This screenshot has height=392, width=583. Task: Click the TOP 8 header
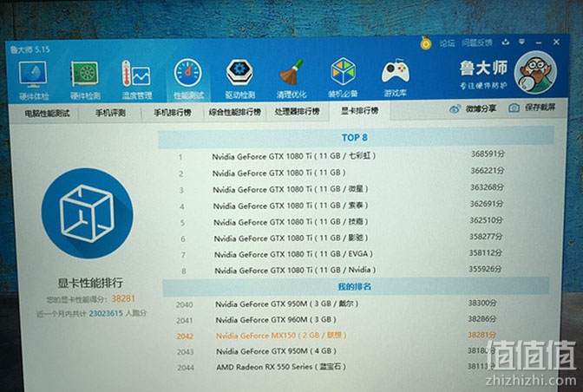pyautogui.click(x=355, y=138)
